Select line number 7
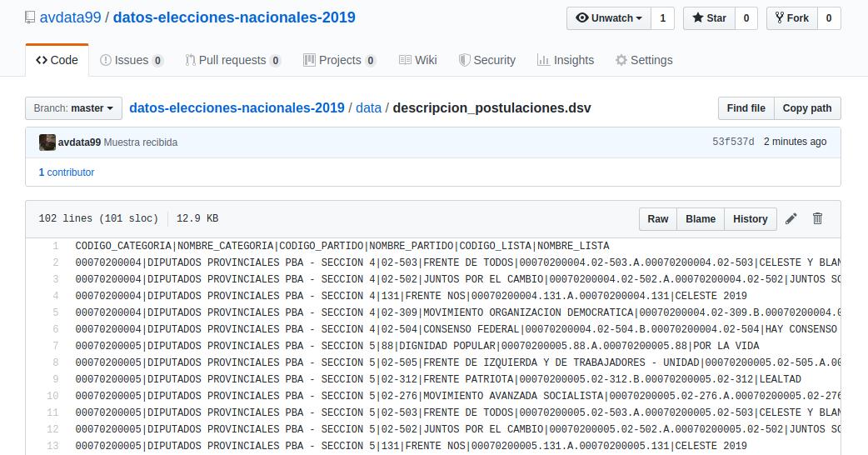The image size is (868, 455). pyautogui.click(x=55, y=345)
